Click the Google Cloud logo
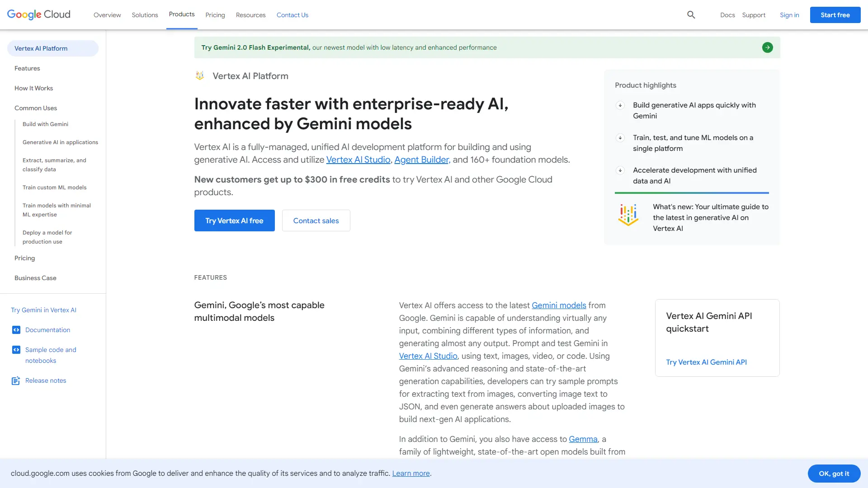868x488 pixels. coord(38,14)
